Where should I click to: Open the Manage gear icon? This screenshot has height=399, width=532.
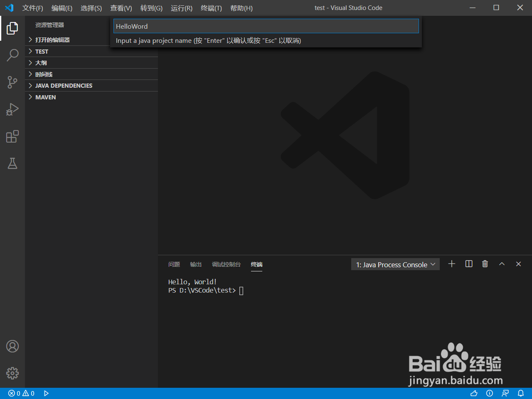pos(12,373)
